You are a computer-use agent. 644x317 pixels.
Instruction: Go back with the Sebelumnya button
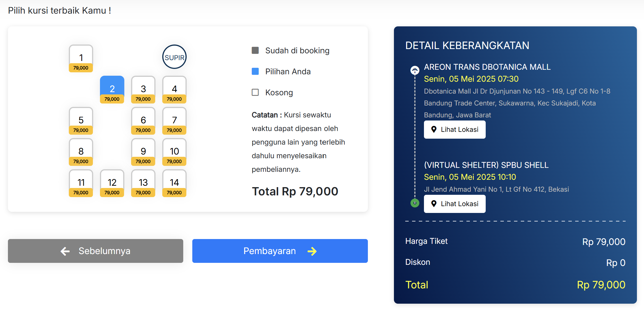95,251
